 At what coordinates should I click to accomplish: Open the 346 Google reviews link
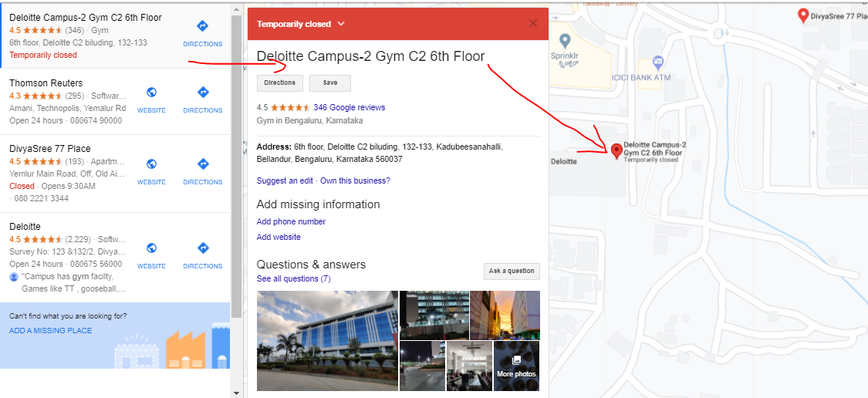click(350, 107)
